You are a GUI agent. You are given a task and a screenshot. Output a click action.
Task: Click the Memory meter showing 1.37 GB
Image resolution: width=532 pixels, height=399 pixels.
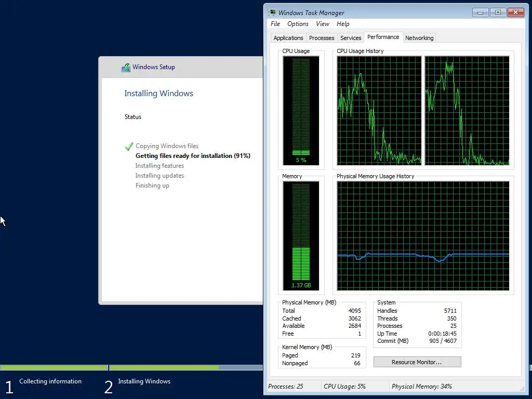[301, 236]
